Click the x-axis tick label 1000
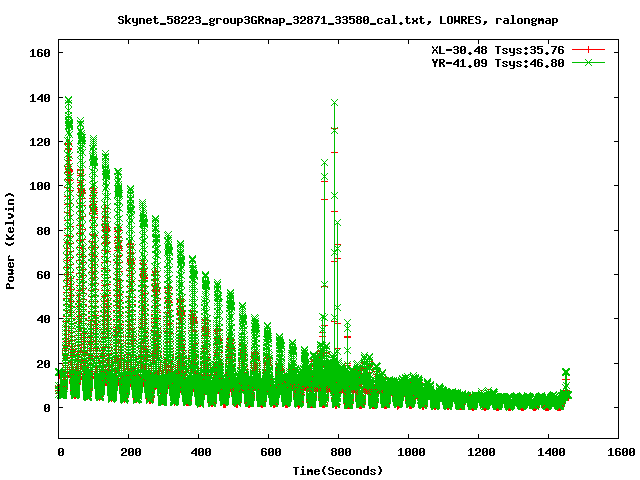The height and width of the screenshot is (480, 640). (x=411, y=452)
